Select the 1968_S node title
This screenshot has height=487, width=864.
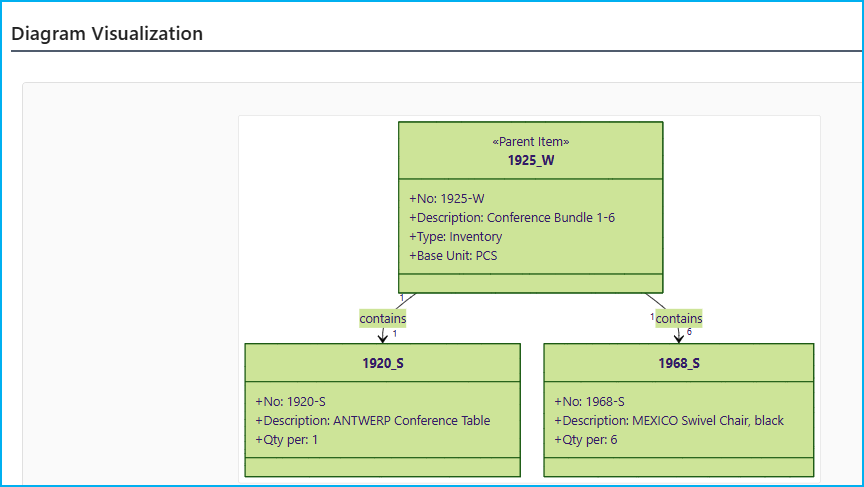coord(679,363)
